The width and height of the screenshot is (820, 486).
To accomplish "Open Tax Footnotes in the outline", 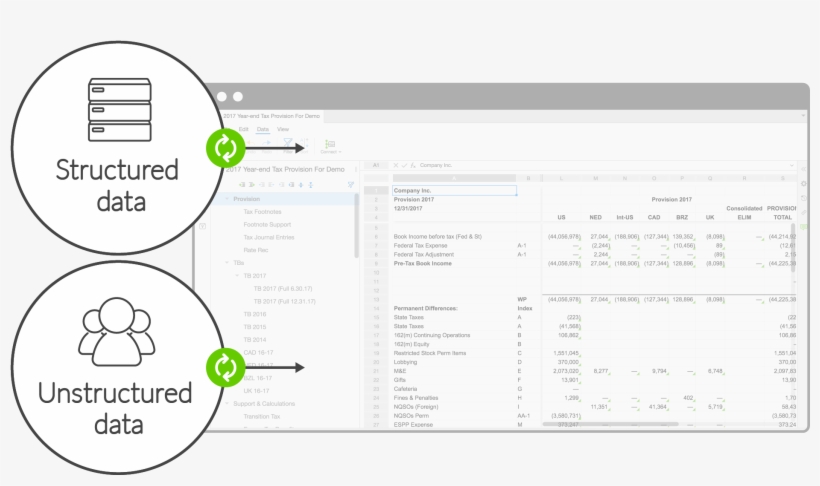I will click(262, 211).
